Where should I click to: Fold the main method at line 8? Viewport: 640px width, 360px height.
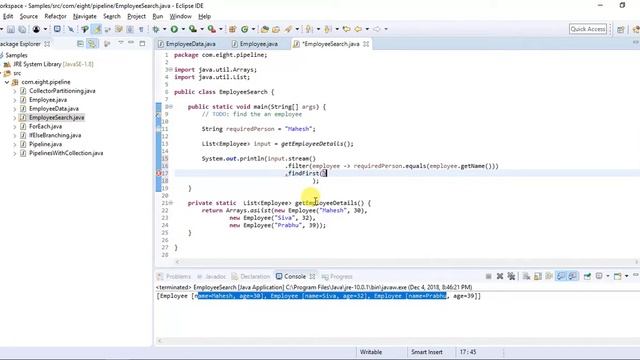click(171, 107)
